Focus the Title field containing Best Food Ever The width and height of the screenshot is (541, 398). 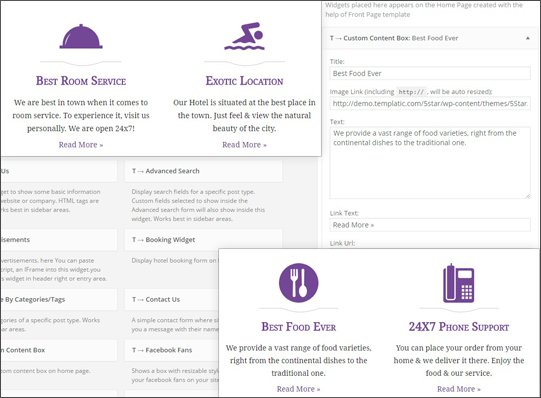[x=430, y=73]
